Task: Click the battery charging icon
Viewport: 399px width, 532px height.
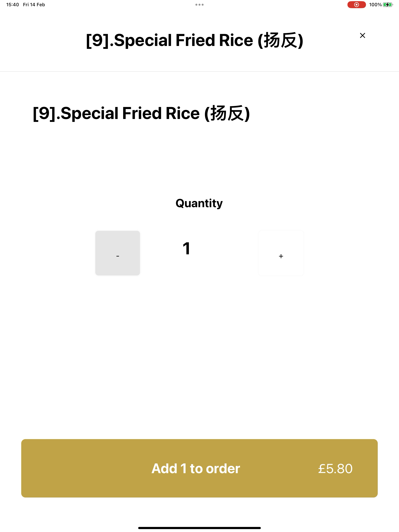Action: click(388, 4)
